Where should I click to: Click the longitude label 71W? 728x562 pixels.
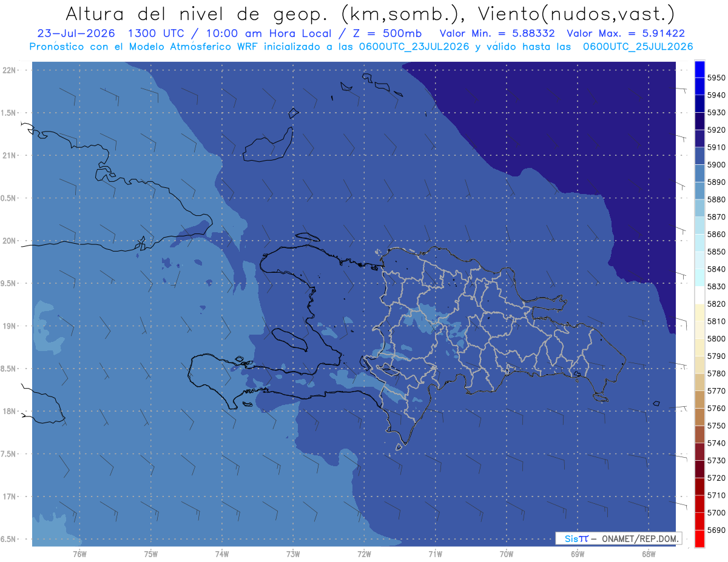pos(435,554)
